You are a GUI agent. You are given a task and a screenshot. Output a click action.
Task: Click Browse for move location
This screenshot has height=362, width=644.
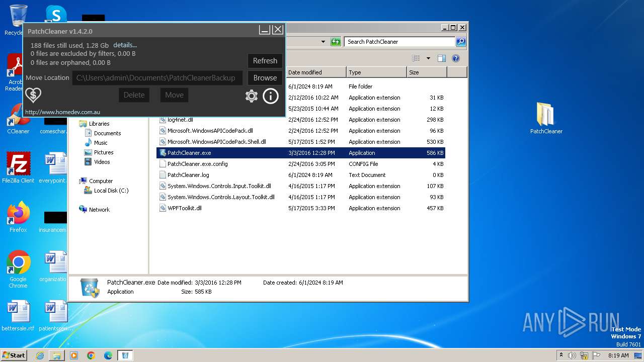point(265,78)
